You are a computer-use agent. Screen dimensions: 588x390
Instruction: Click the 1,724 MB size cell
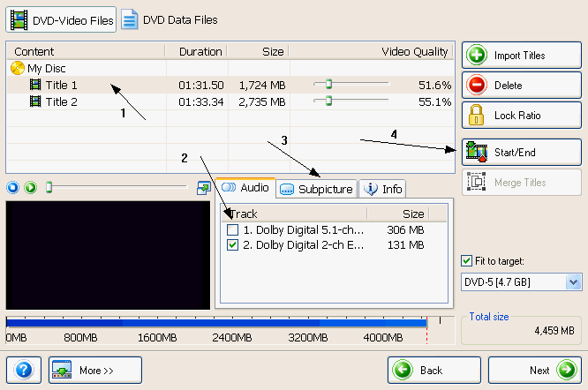(262, 85)
